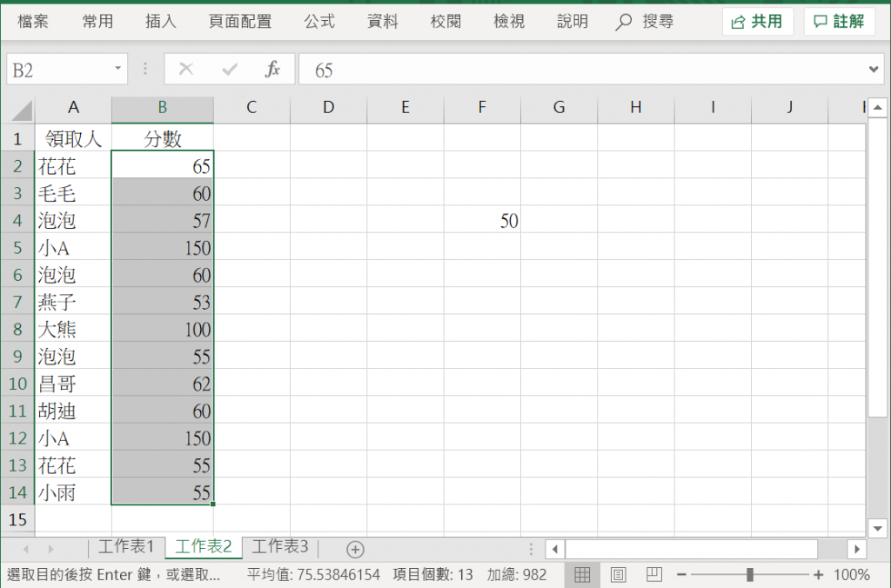Viewport: 891px width, 588px height.
Task: Expand the formula bar chevron
Action: click(x=874, y=70)
